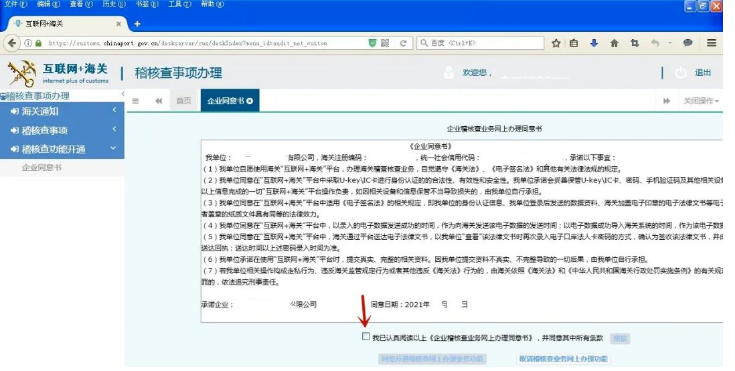Viewport: 735px width, 371px height.
Task: Click the undo arrow toolbar icon
Action: point(655,43)
